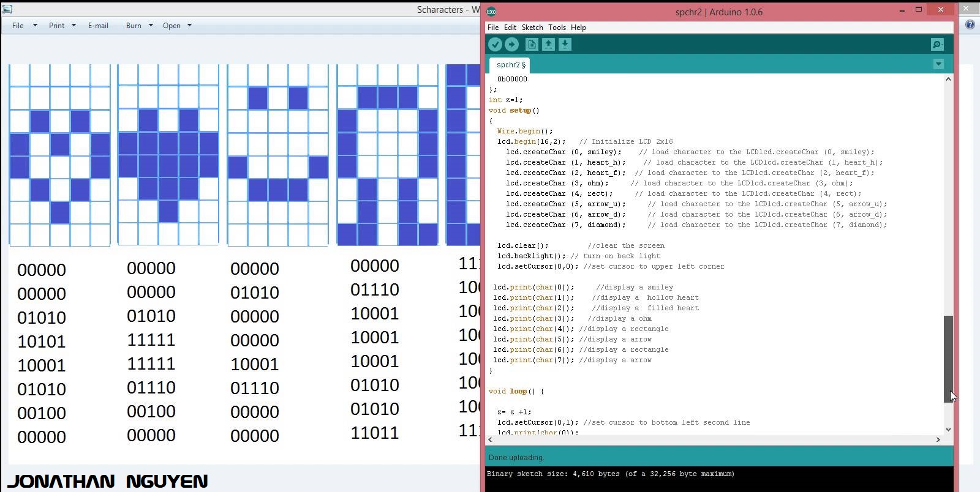Click the Upload arrow button
Screen dimensions: 980x492
[x=511, y=44]
